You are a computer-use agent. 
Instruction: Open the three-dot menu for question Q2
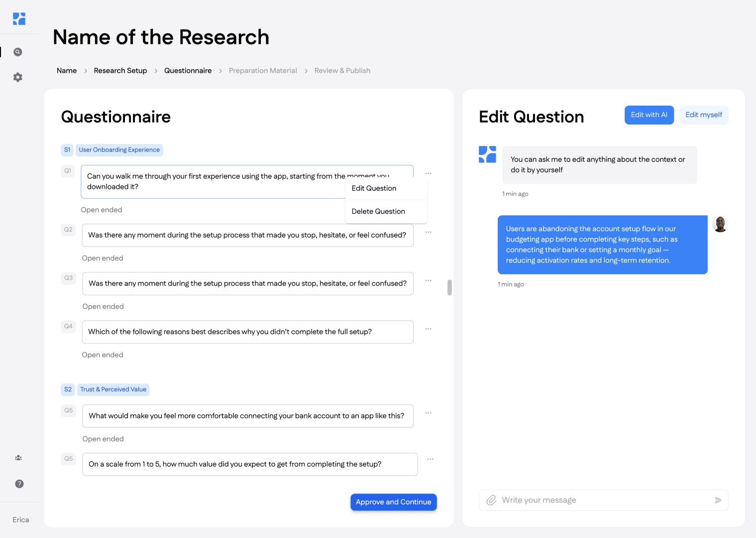[428, 233]
